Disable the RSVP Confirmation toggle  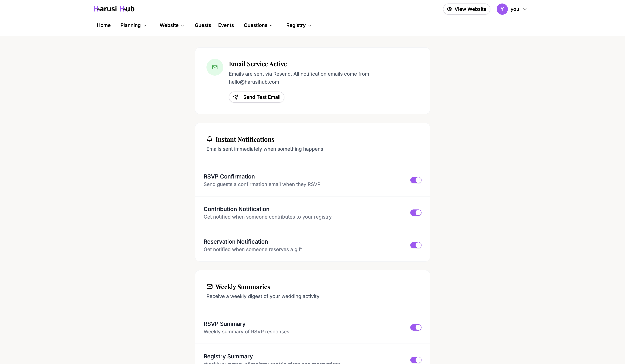pyautogui.click(x=415, y=180)
